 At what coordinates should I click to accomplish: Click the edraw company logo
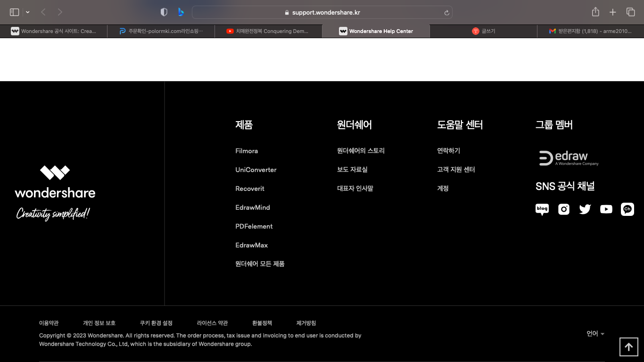(x=569, y=158)
